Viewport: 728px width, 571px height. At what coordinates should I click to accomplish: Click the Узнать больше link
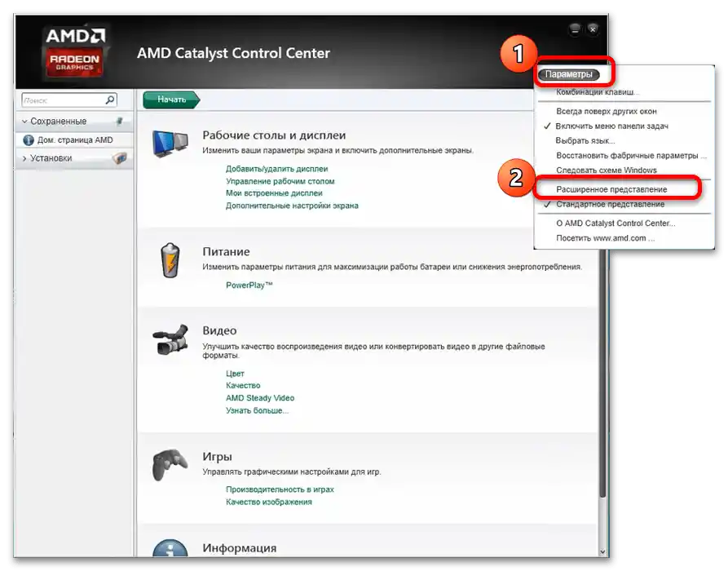[x=257, y=410]
